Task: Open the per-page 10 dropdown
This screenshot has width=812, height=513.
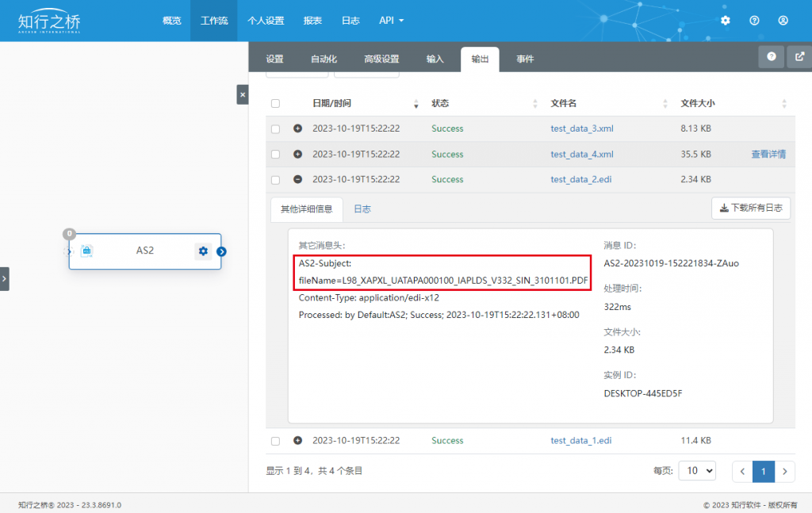Action: tap(697, 470)
